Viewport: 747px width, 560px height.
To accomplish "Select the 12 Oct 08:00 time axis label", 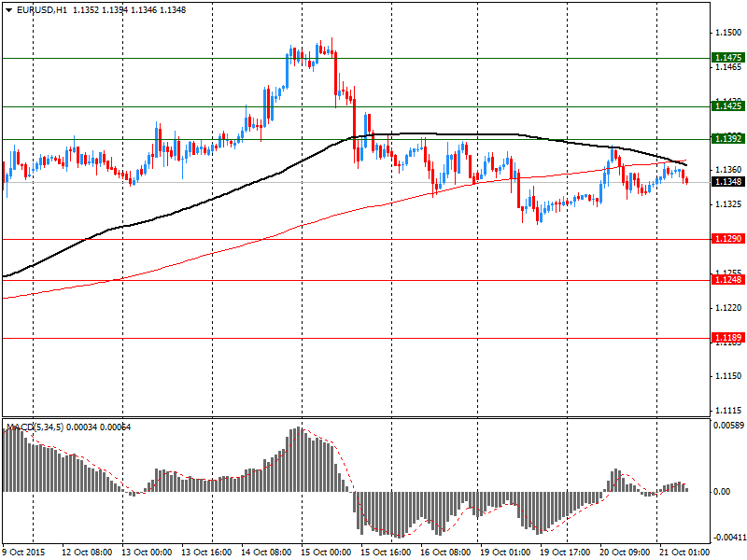I will [x=87, y=552].
